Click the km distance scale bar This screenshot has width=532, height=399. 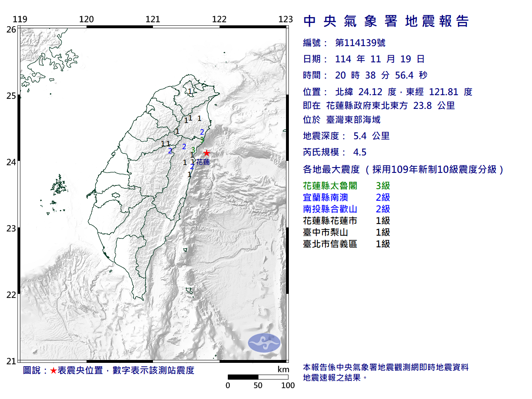257,377
